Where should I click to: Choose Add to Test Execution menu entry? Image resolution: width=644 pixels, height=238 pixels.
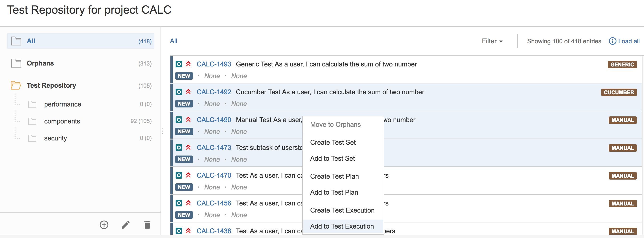tap(343, 226)
